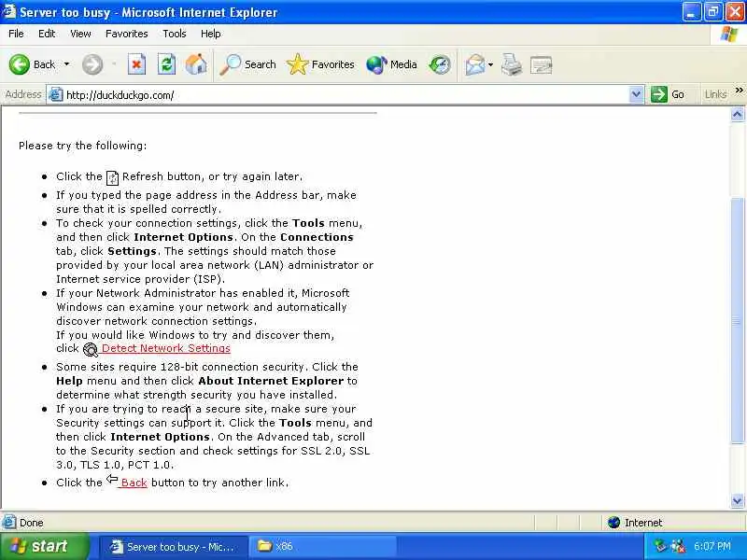Click the bold About Internet Explorer text
Screen dimensions: 747x560
pos(271,381)
